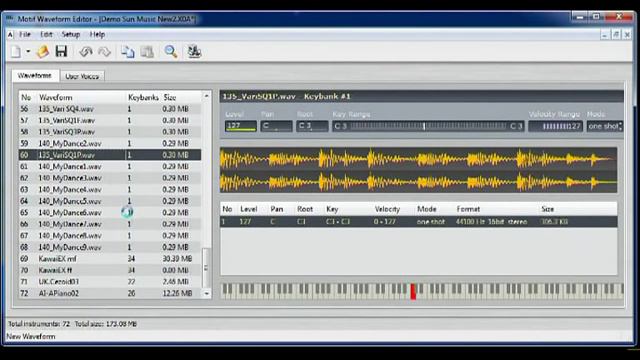This screenshot has width=640, height=360.
Task: Click the Root field showing C 3
Action: point(312,126)
